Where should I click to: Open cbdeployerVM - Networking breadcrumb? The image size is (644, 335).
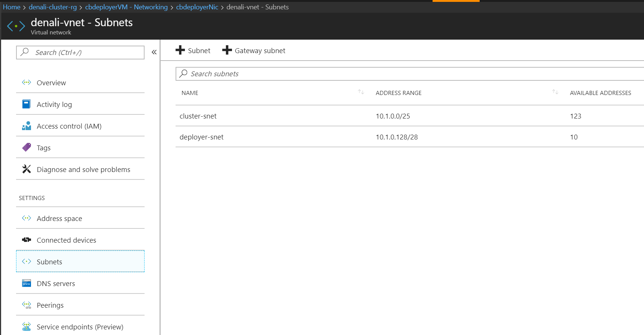(x=126, y=7)
